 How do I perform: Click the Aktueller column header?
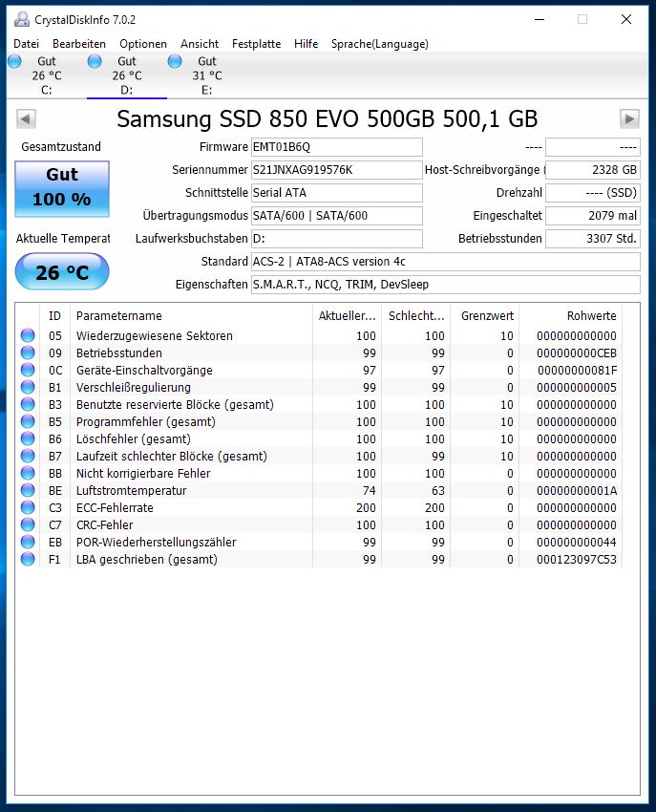[x=347, y=316]
